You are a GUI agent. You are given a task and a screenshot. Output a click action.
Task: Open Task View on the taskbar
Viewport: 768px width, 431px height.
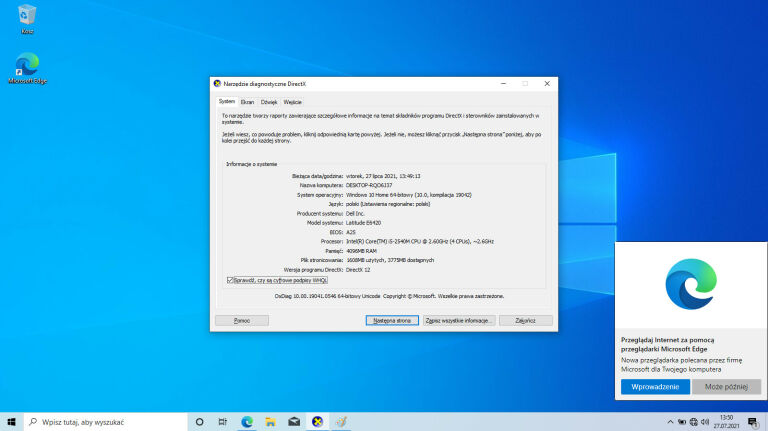click(x=223, y=422)
